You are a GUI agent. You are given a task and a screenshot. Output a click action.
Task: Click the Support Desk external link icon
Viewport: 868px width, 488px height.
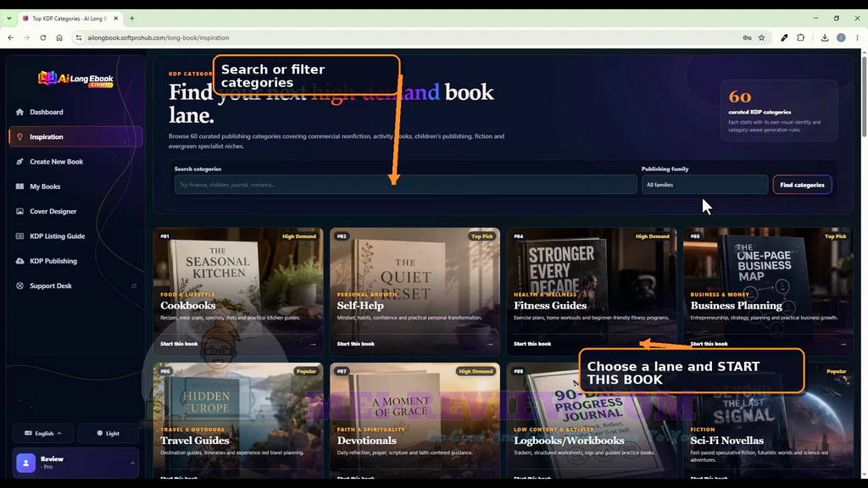coord(134,286)
